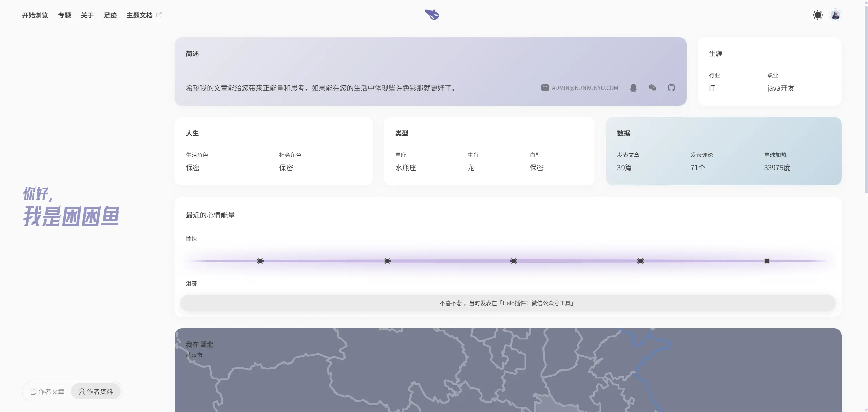
Task: Click ADMIN@KUNKUNYU.COM email address
Action: tap(585, 88)
